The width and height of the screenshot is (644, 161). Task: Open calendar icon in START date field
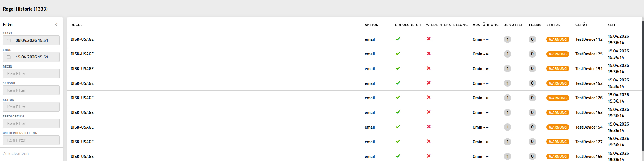click(9, 40)
